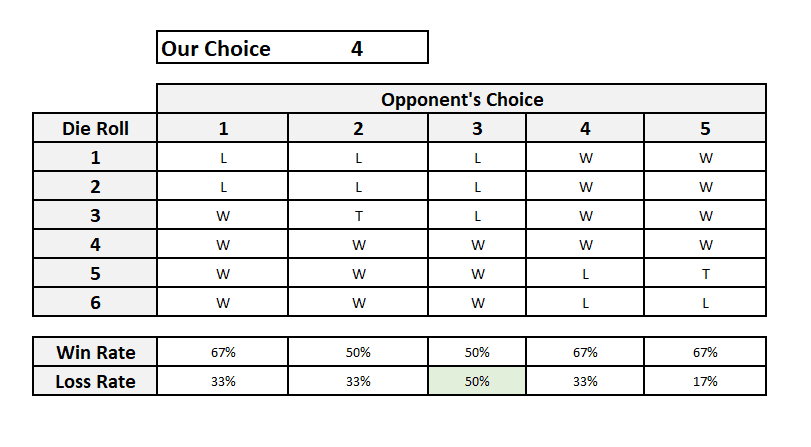Click the Our Choice value 4
The image size is (811, 447).
357,48
